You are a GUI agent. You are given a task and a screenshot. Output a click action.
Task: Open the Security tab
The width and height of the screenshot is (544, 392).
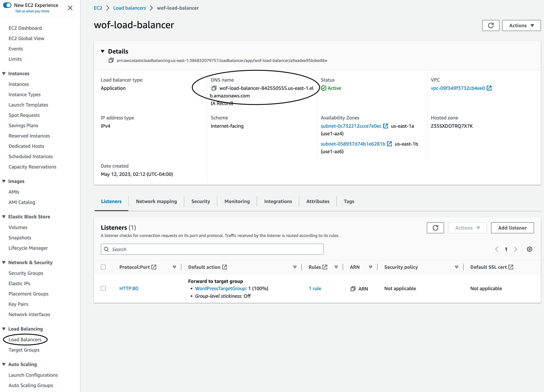(201, 201)
